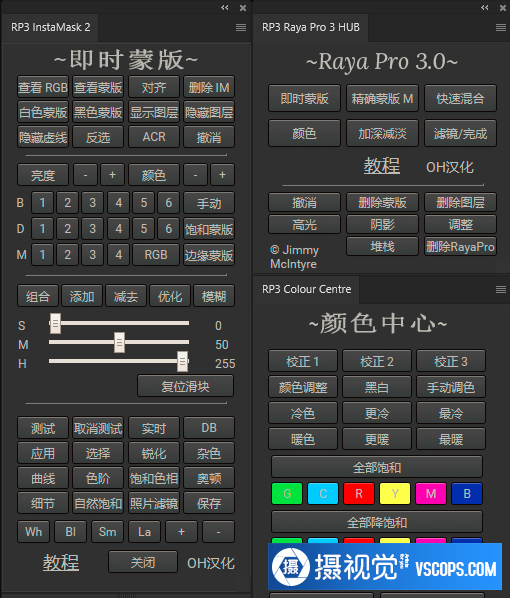Select the RP3 Raya Pro 3 HUB tab
The image size is (510, 598).
click(311, 27)
